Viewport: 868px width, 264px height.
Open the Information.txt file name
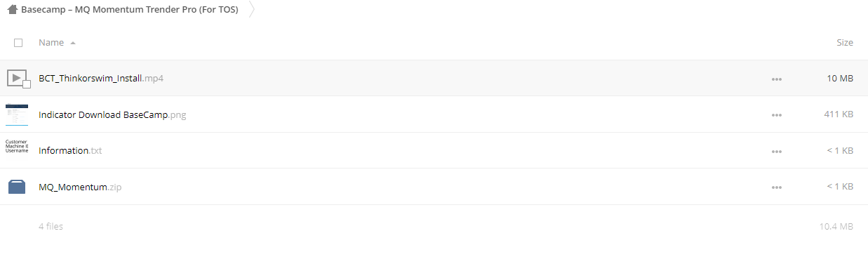tap(70, 150)
